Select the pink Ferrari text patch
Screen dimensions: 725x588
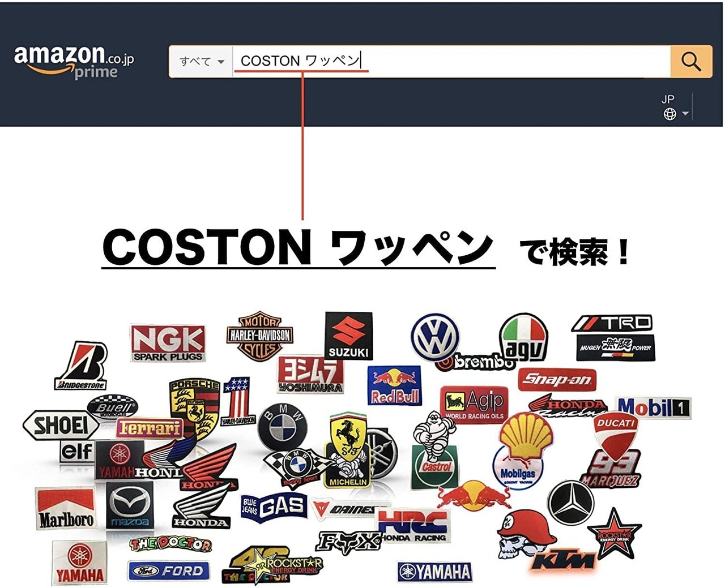pyautogui.click(x=150, y=428)
